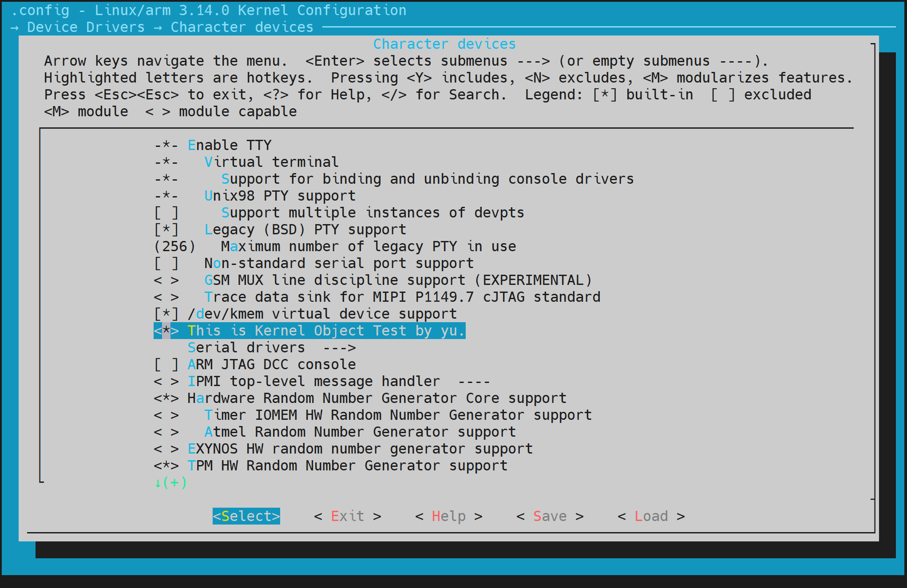The height and width of the screenshot is (588, 907).
Task: Enable Non-standard serial port support
Action: point(166,263)
